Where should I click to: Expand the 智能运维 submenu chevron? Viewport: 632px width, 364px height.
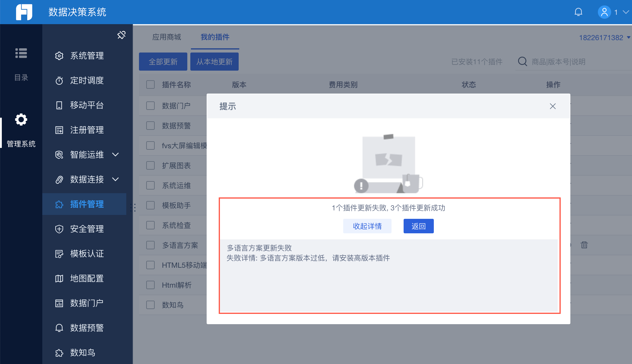click(x=115, y=155)
